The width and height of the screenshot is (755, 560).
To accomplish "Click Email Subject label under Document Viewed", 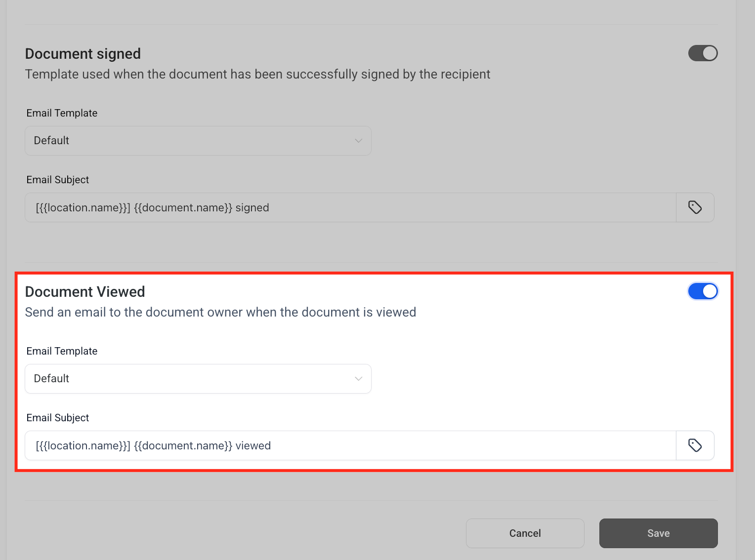I will pyautogui.click(x=58, y=418).
